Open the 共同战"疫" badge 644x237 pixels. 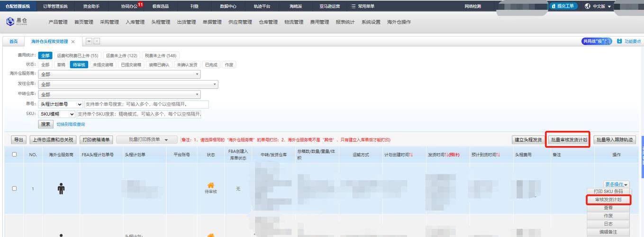[597, 42]
